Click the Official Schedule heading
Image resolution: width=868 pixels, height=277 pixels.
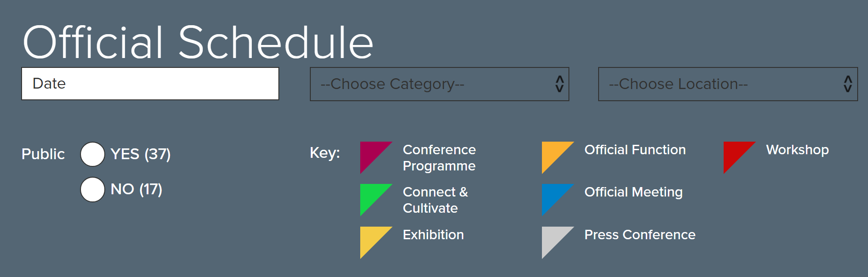coord(198,42)
